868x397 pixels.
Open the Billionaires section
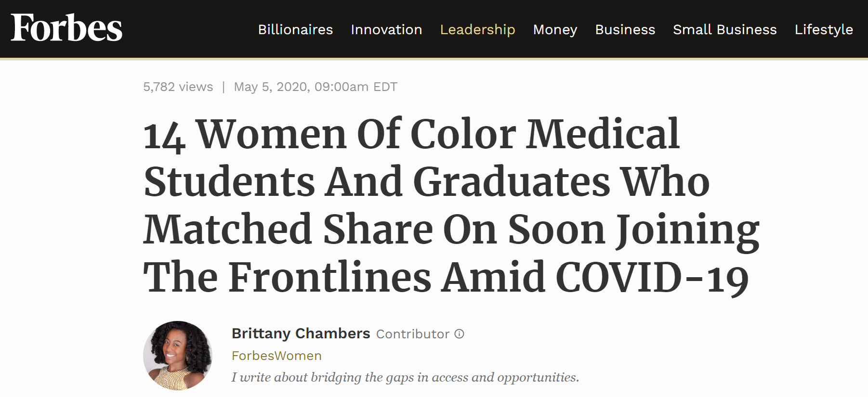tap(295, 29)
